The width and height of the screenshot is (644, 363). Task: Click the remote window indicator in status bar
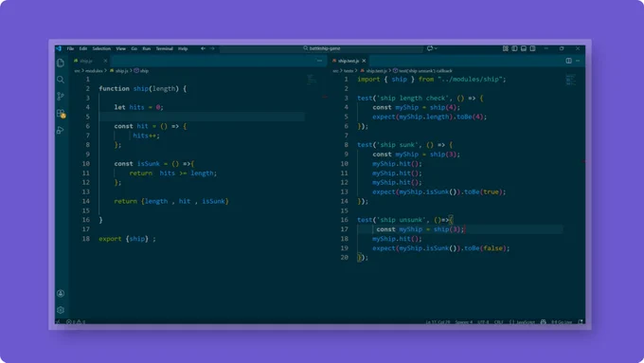(x=58, y=322)
